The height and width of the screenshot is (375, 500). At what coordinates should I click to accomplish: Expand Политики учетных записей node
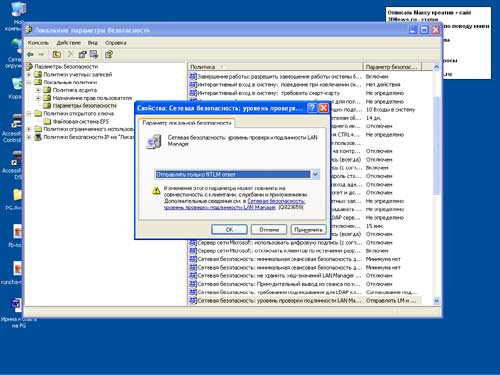pos(29,74)
